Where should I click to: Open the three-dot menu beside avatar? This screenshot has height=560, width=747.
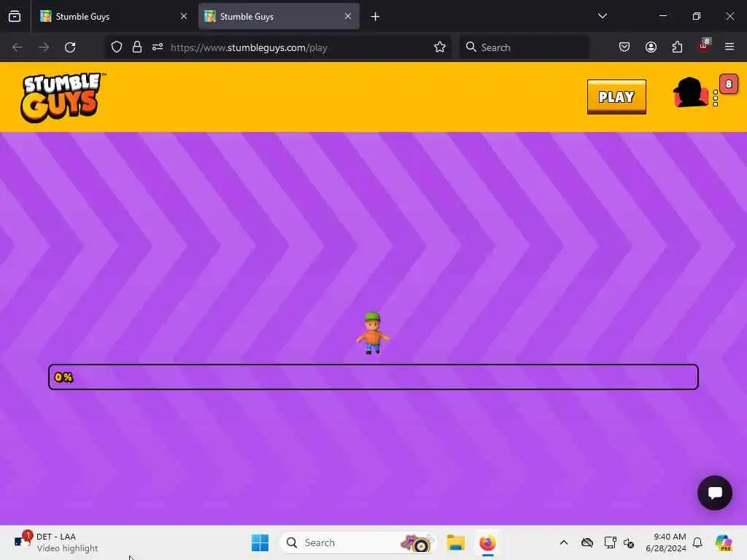(x=715, y=98)
